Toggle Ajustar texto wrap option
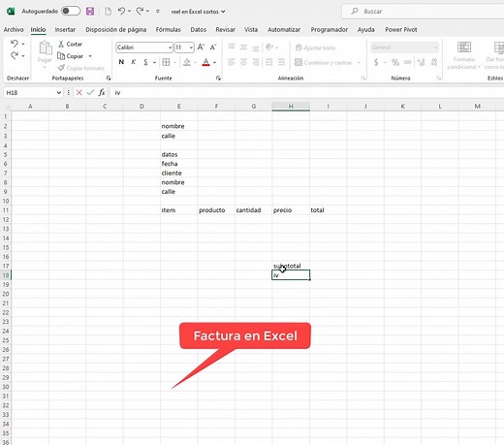 (x=315, y=48)
